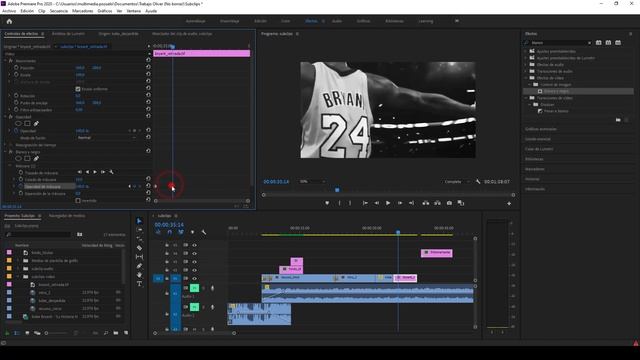Select the Razor tool
Image resolution: width=640 pixels, height=360 pixels.
[139, 248]
